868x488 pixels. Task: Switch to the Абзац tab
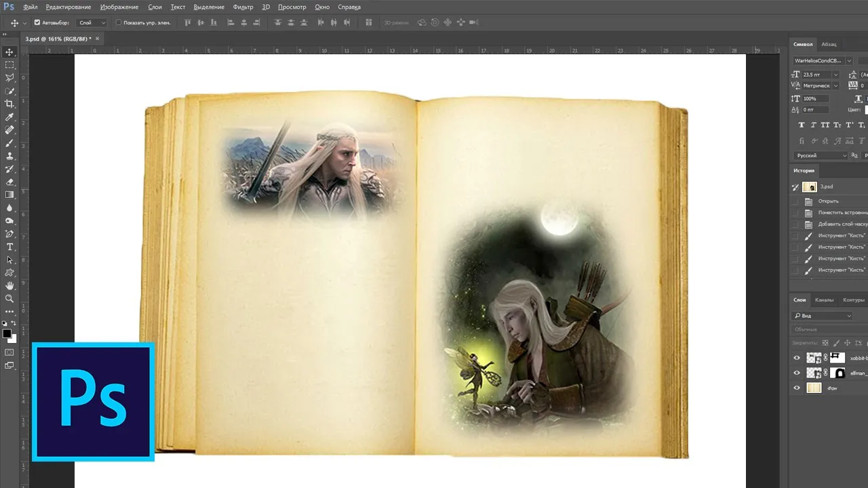point(829,44)
